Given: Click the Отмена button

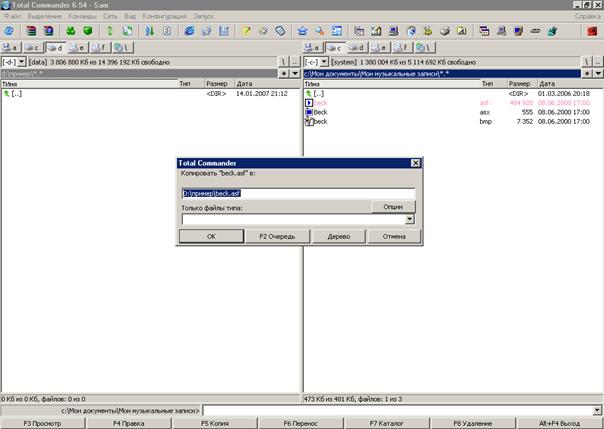Looking at the screenshot, I should (x=393, y=237).
